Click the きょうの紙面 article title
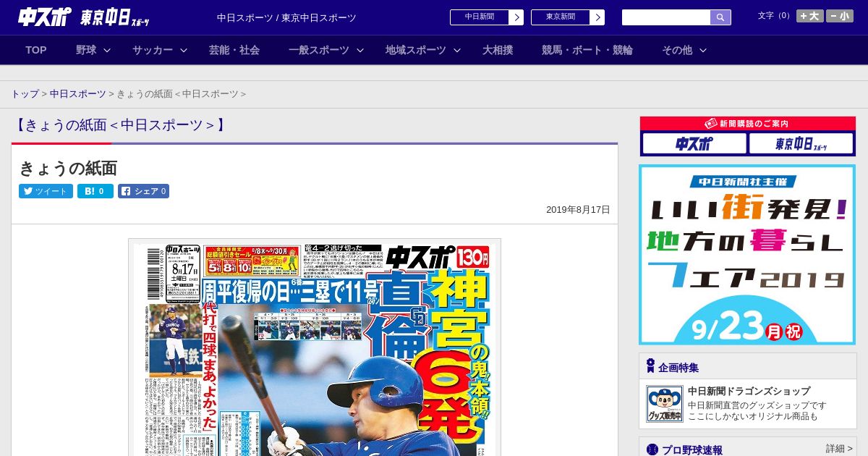The width and height of the screenshot is (868, 456). 68,168
